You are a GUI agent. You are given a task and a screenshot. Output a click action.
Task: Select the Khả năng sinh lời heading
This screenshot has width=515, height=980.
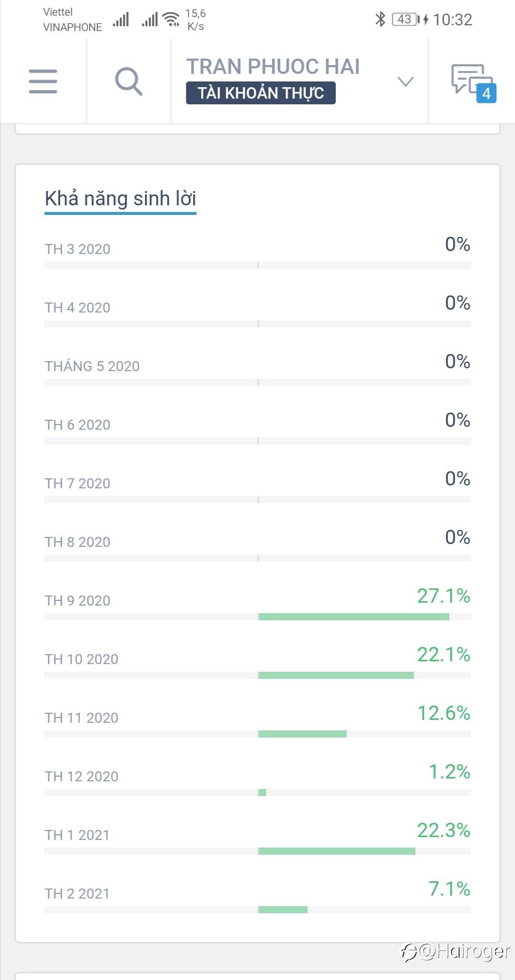[120, 199]
